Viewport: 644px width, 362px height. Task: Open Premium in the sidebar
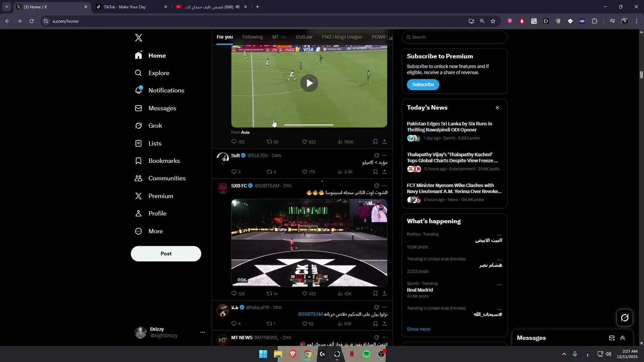point(154,196)
